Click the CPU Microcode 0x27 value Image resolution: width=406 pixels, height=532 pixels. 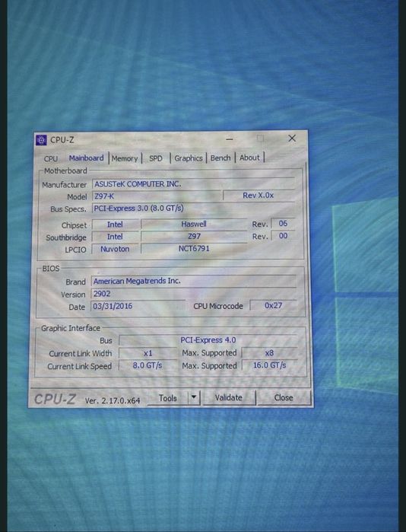pos(273,305)
